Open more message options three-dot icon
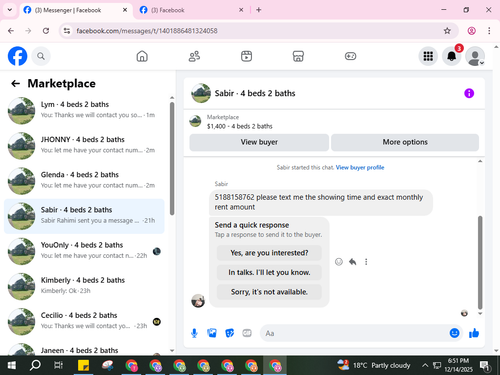Viewport: 500px width, 375px height. (366, 262)
